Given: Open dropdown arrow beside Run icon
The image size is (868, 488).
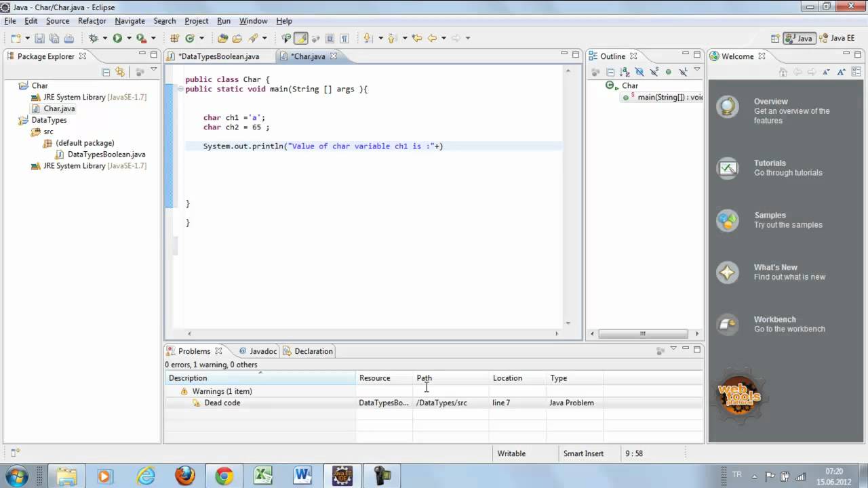Looking at the screenshot, I should click(x=129, y=39).
